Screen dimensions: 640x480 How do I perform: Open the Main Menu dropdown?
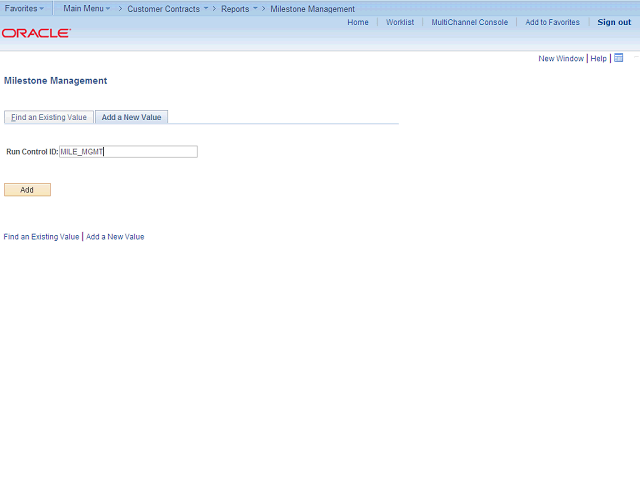coord(87,9)
